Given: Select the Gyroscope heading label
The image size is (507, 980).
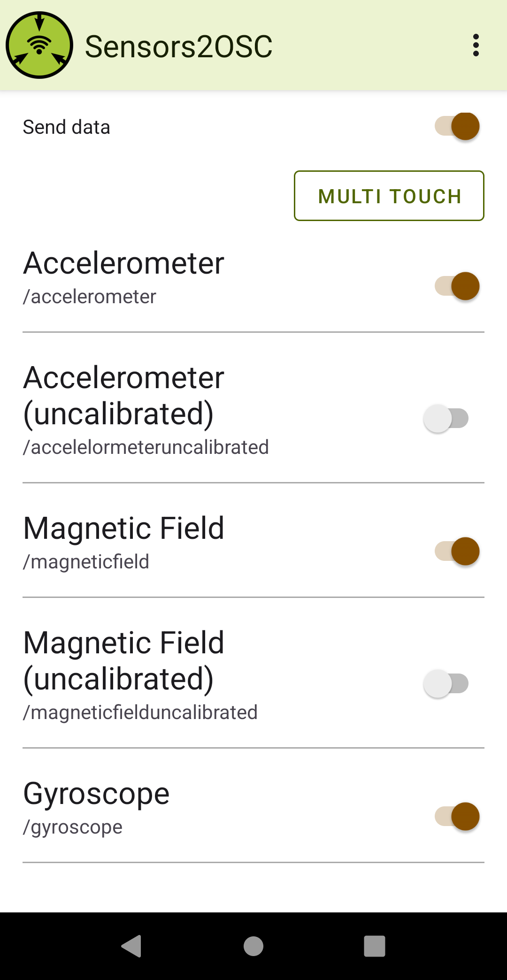Looking at the screenshot, I should pyautogui.click(x=96, y=794).
